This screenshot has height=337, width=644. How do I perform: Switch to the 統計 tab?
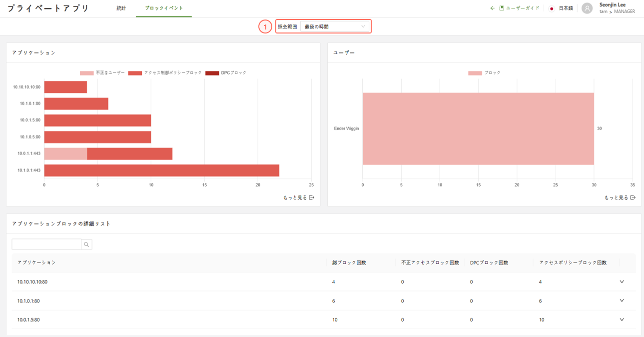(121, 8)
